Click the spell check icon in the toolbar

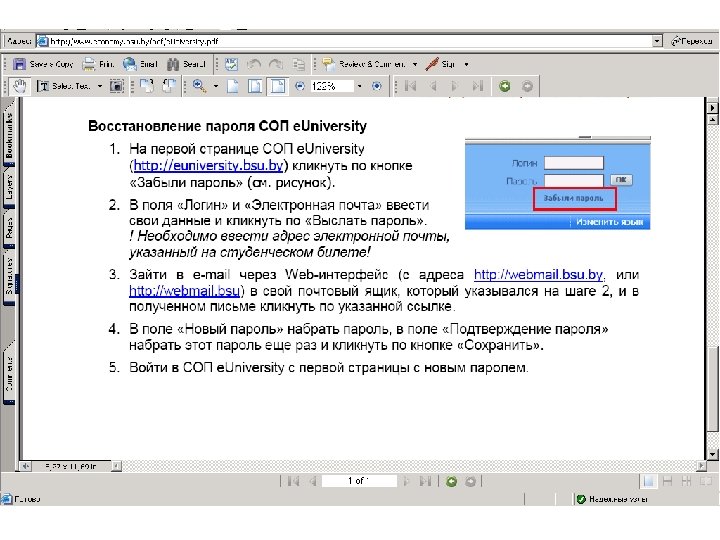(231, 64)
